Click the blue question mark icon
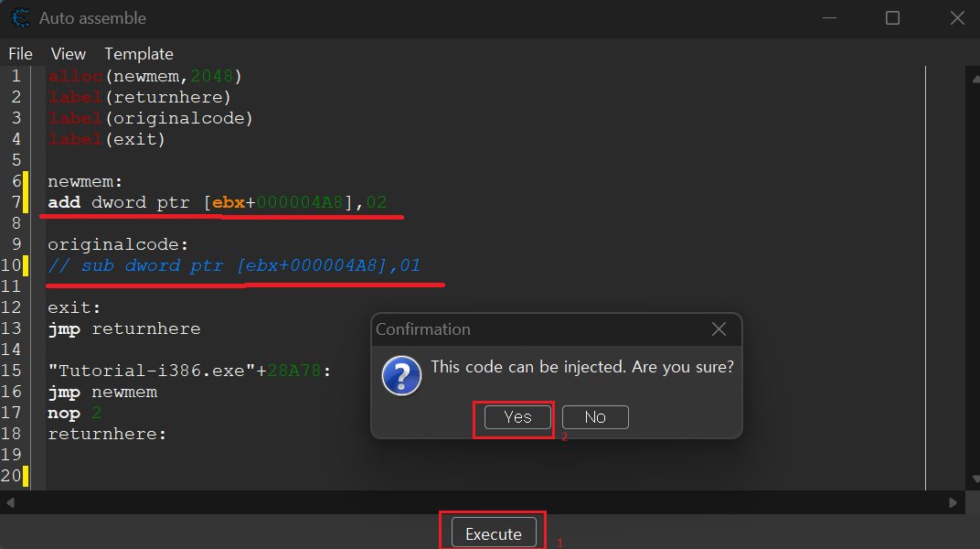Image resolution: width=980 pixels, height=549 pixels. pyautogui.click(x=401, y=376)
